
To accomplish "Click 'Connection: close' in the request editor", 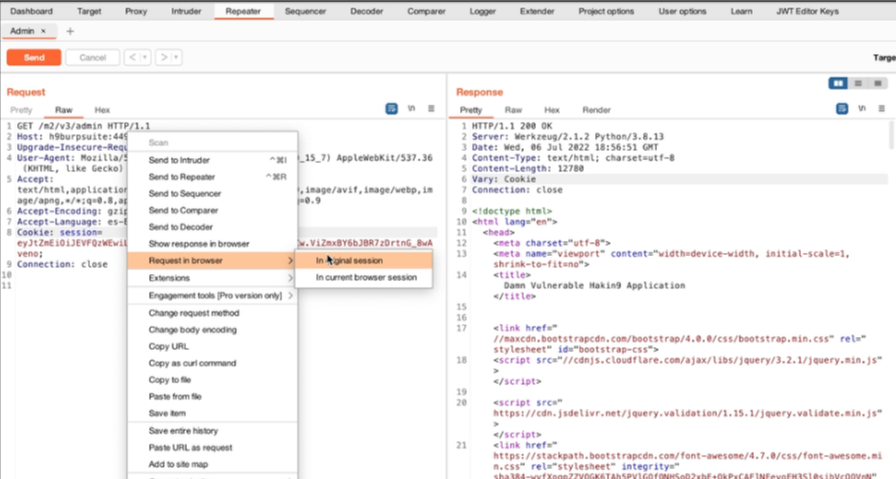I will [x=62, y=265].
